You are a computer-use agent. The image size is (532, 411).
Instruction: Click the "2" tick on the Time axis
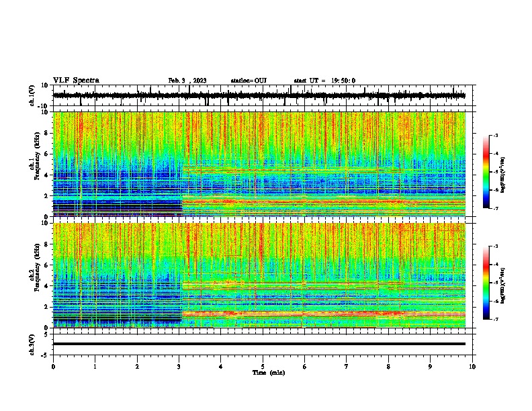pos(137,367)
